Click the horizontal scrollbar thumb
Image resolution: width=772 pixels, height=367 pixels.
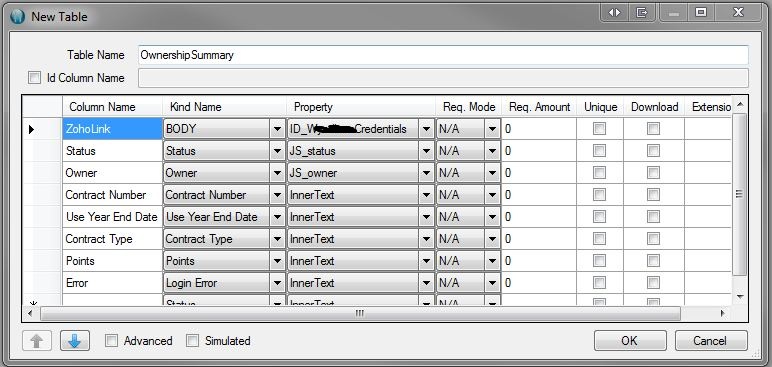[x=360, y=313]
